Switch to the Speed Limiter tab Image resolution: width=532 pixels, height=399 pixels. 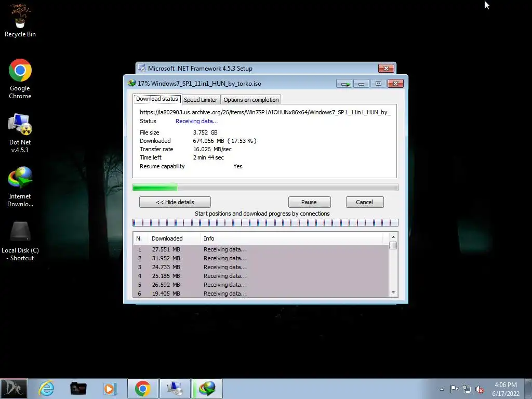[201, 100]
